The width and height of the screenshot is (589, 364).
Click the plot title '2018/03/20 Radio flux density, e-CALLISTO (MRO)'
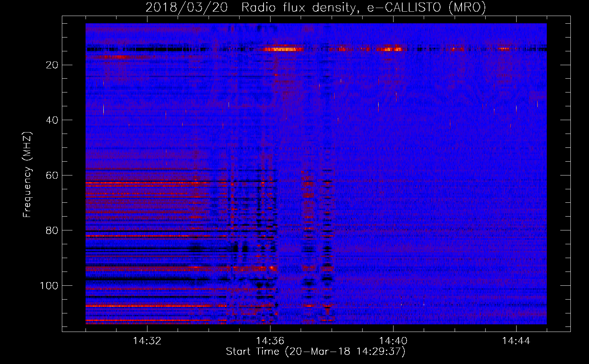(x=316, y=7)
